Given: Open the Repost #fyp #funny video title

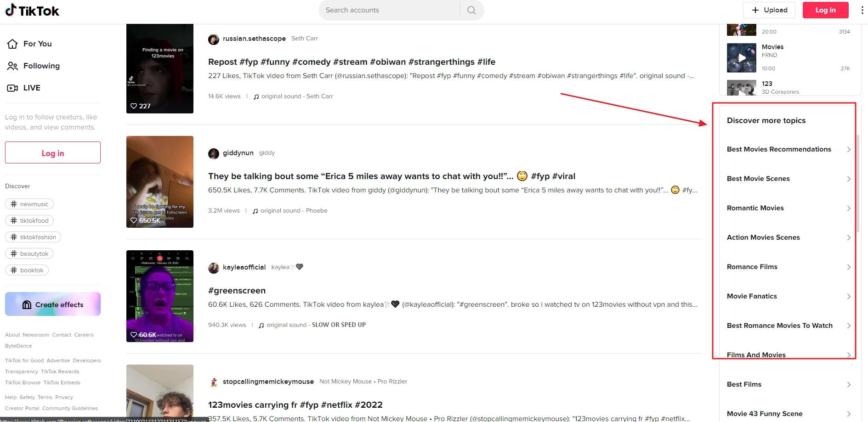Looking at the screenshot, I should click(x=352, y=62).
